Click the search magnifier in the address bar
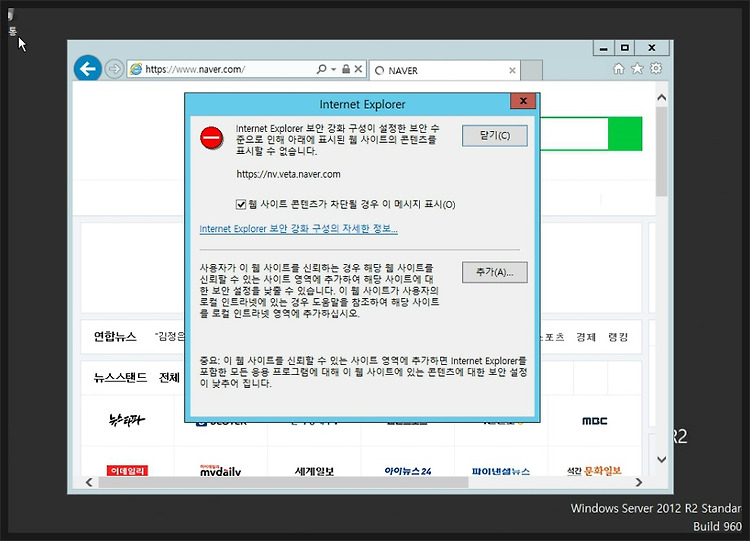This screenshot has width=750, height=541. [x=321, y=69]
